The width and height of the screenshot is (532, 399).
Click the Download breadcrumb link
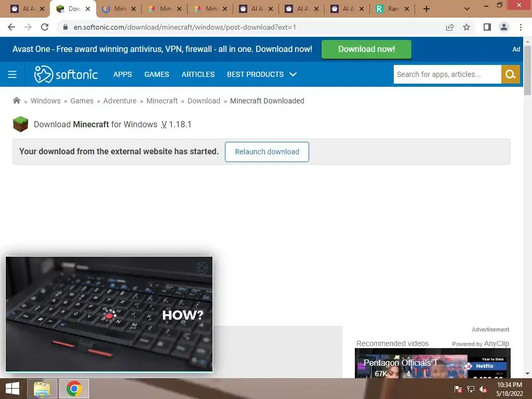pos(204,101)
